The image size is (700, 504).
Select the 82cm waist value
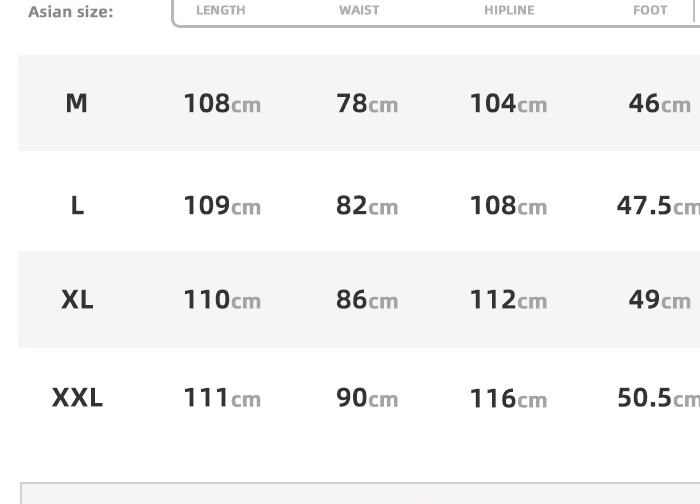(x=366, y=205)
